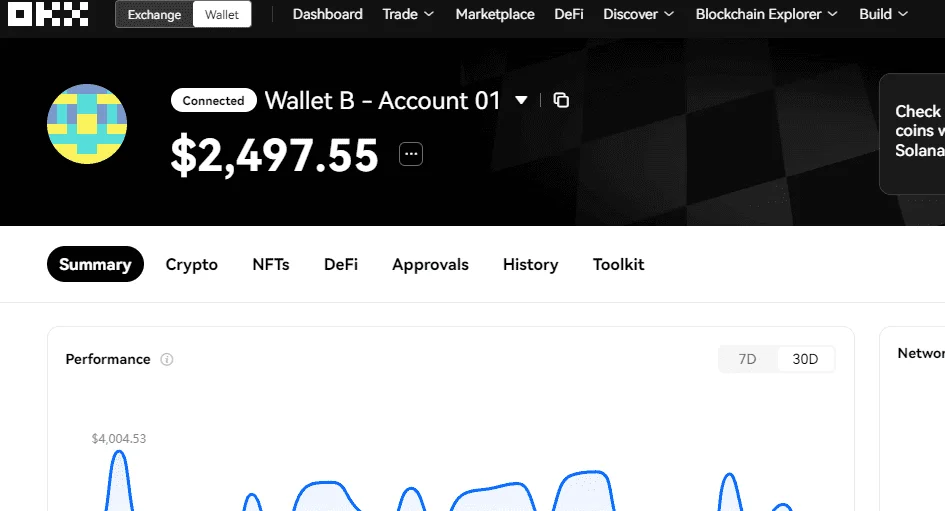Switch to Wallet mode

(x=222, y=14)
